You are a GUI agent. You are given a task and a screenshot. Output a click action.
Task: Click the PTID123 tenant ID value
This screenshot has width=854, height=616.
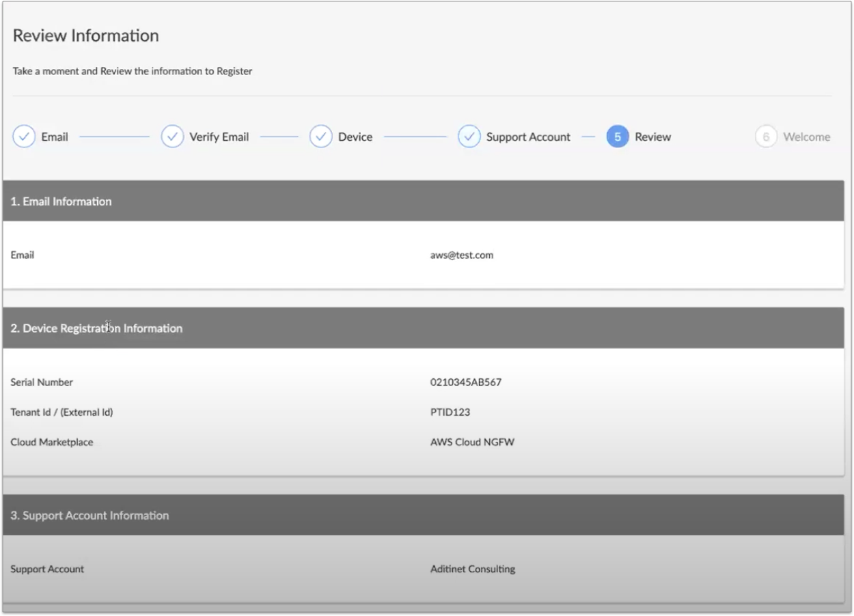click(450, 412)
